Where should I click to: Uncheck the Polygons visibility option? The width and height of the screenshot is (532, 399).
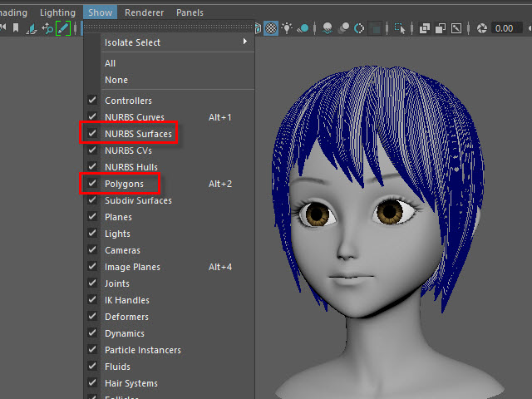[124, 184]
